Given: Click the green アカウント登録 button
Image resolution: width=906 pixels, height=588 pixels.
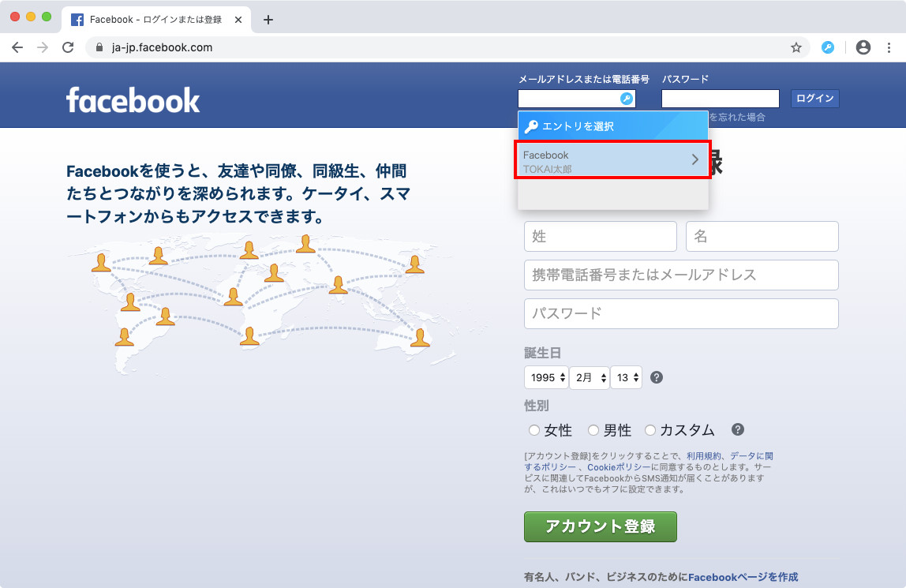Looking at the screenshot, I should click(x=600, y=526).
